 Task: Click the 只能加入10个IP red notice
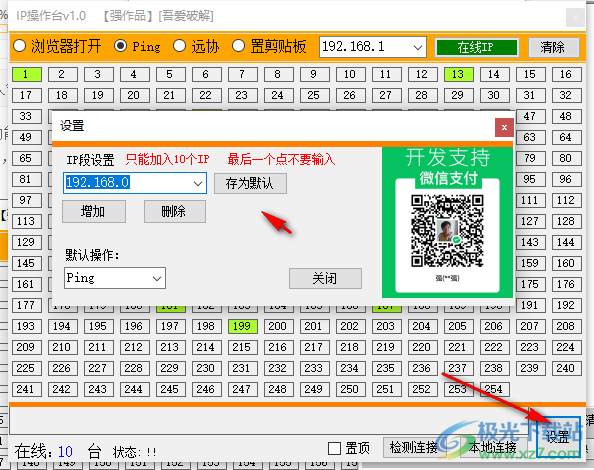(x=167, y=159)
